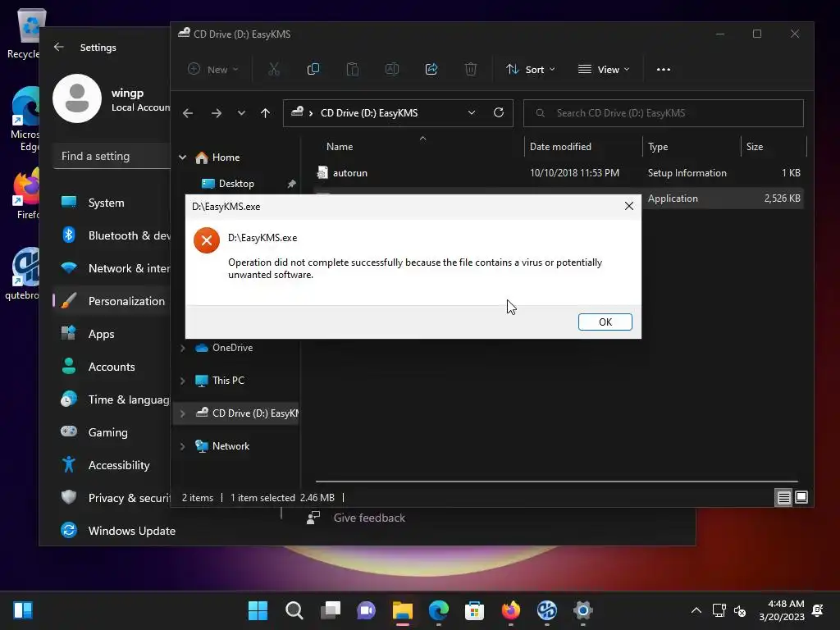This screenshot has width=840, height=630.
Task: Expand address bar history dropdown
Action: (472, 113)
